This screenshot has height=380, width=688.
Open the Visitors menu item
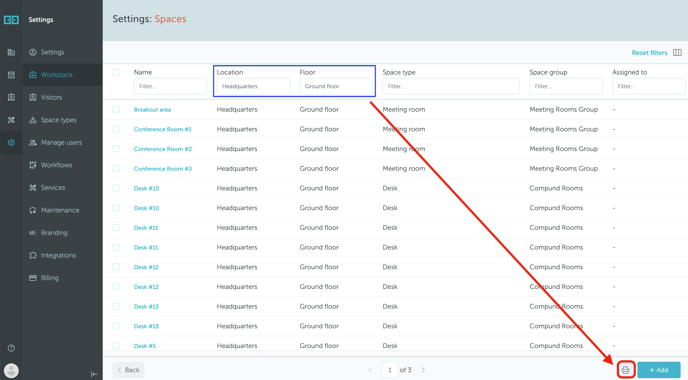pyautogui.click(x=62, y=97)
